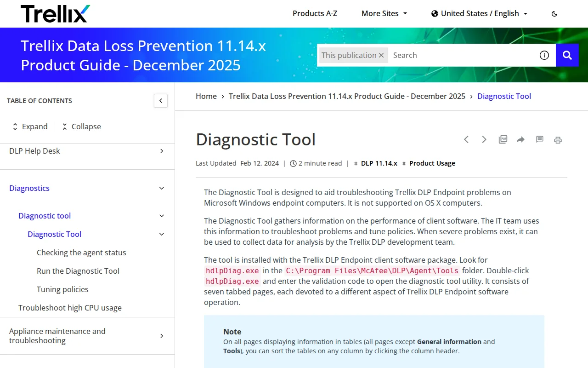Click the 2 minute read clock icon
The height and width of the screenshot is (368, 588).
pos(293,163)
